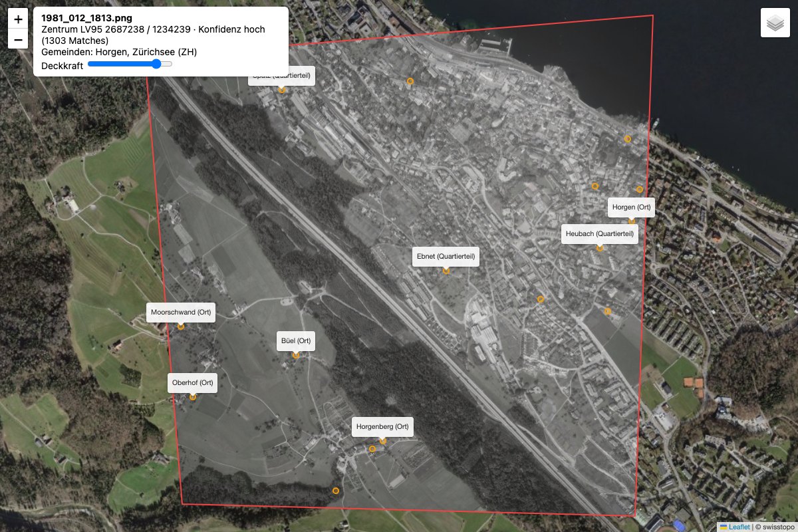Image resolution: width=798 pixels, height=532 pixels.
Task: Select the Horgenberg (Ort) label
Action: tap(382, 427)
